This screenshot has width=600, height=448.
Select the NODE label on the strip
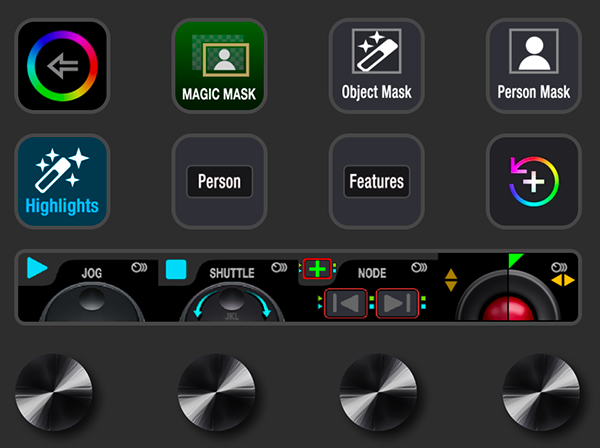tap(372, 273)
